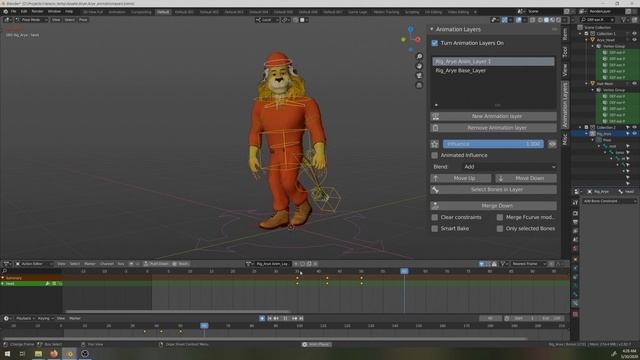640x360 pixels.
Task: Toggle show overlays icon in viewport header
Action: [519, 20]
